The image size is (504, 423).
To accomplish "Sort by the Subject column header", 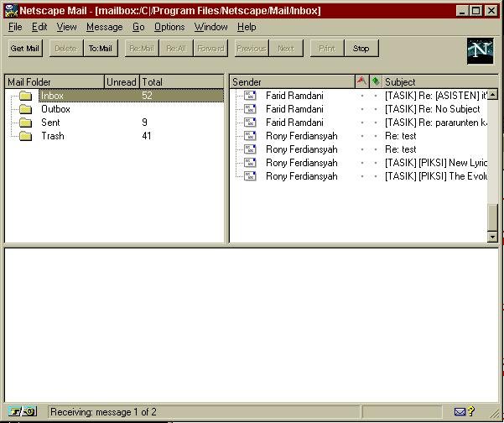I will tap(440, 81).
